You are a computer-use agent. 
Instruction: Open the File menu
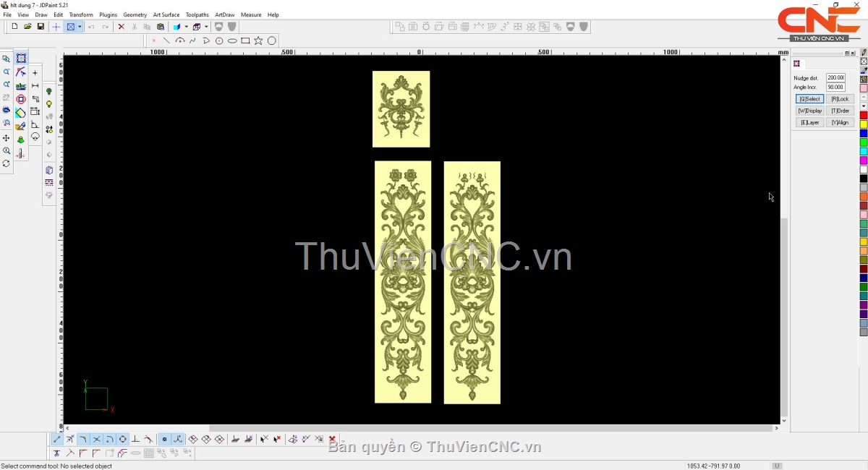click(x=7, y=14)
